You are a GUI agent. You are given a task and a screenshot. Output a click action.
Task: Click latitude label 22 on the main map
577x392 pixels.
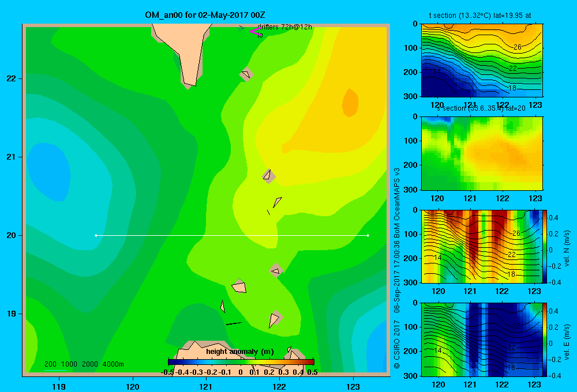[12, 79]
